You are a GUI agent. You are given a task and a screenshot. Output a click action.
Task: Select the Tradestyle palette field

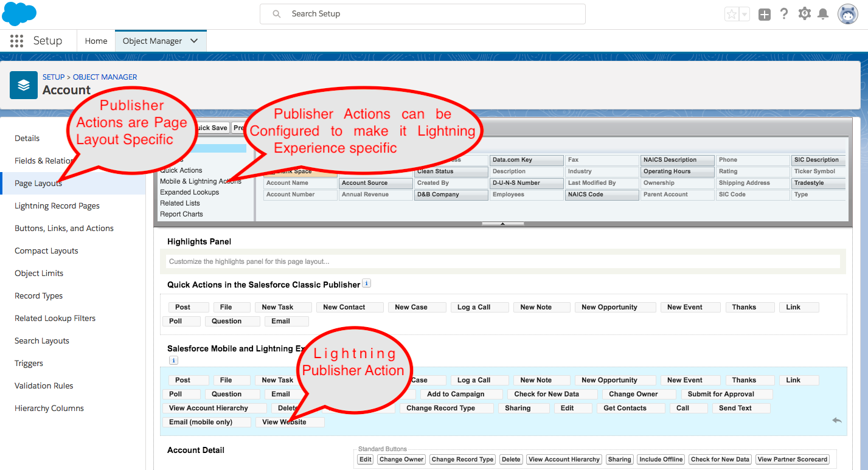tap(819, 183)
